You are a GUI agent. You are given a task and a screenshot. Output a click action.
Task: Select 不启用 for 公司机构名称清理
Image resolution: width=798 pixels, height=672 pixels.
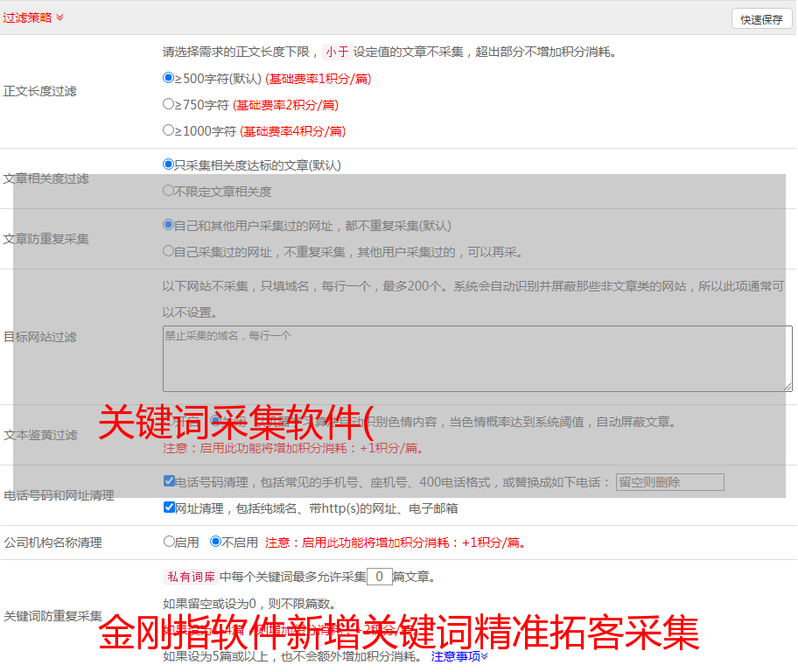tap(216, 542)
